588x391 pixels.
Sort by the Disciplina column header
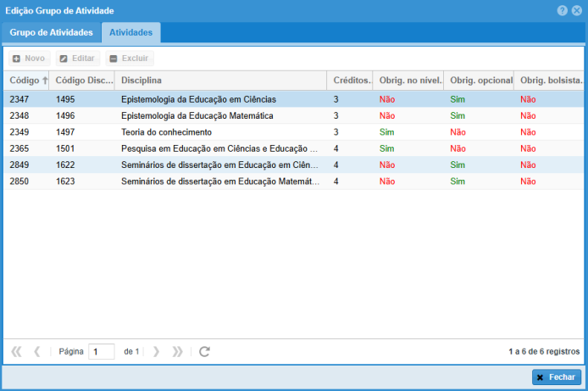click(x=220, y=81)
